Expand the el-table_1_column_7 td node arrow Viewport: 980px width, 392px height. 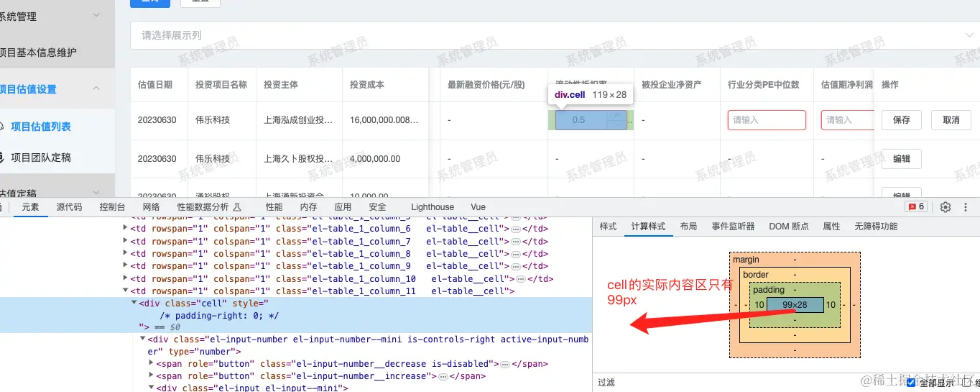tap(126, 242)
